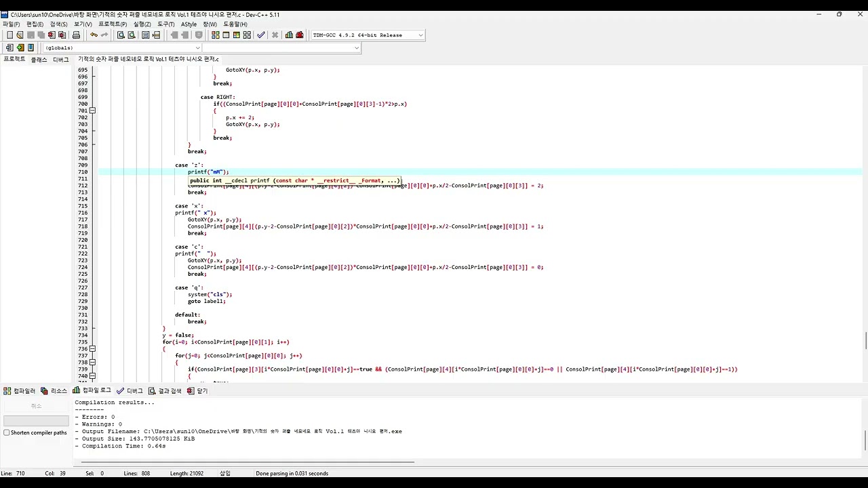Open the 검색(S) menu

click(x=59, y=24)
